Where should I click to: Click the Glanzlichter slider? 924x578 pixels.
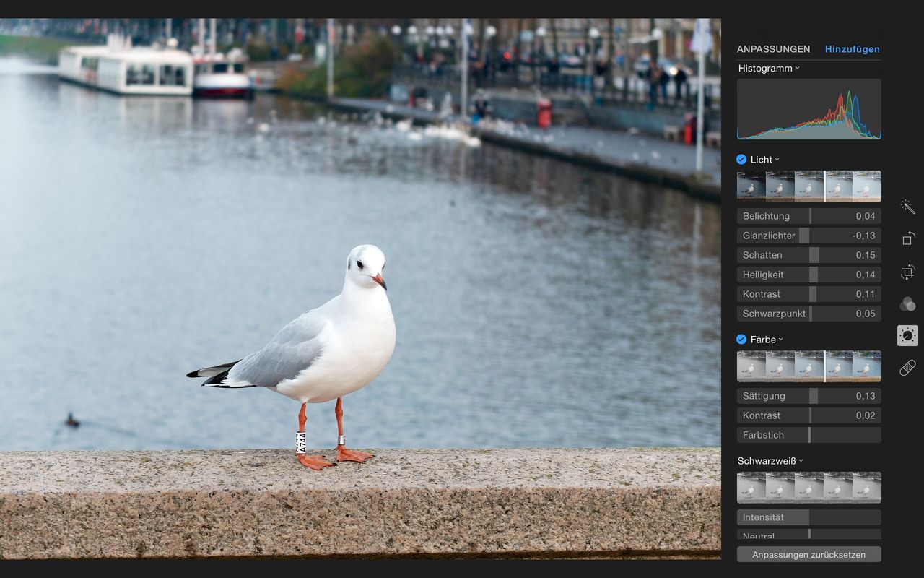808,236
